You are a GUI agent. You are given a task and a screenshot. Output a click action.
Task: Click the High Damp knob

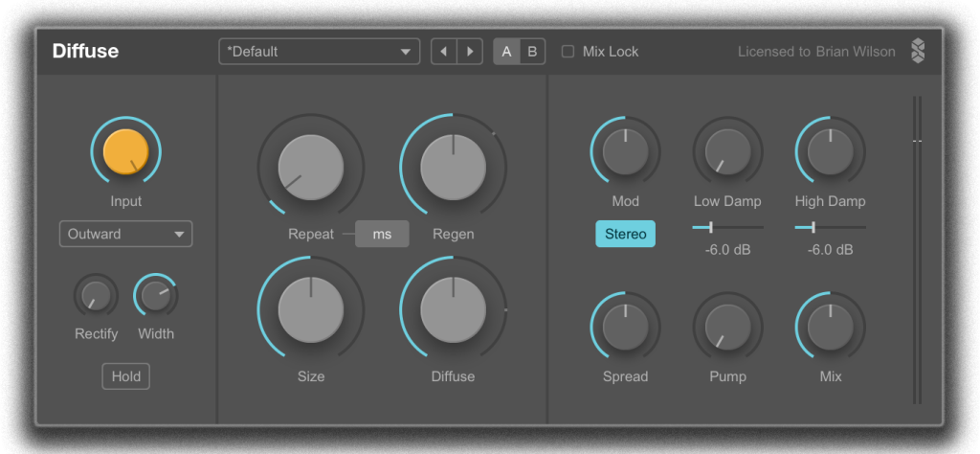coord(830,151)
